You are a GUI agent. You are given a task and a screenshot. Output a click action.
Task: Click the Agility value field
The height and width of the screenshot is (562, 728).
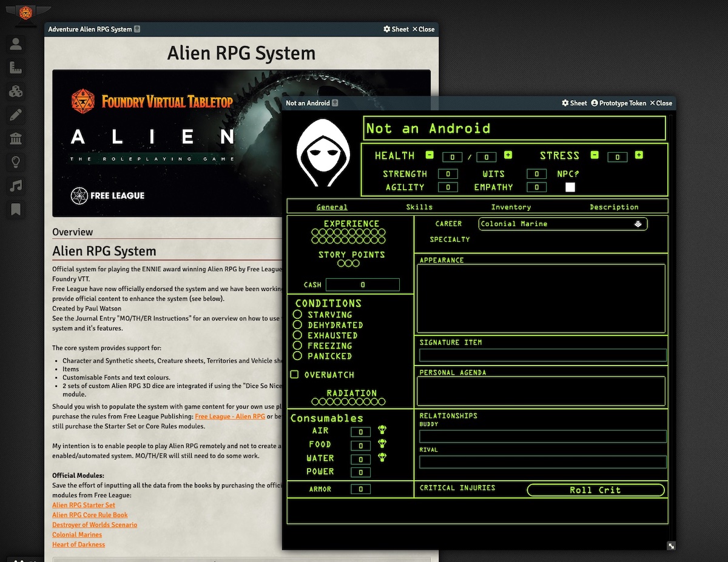coord(448,187)
